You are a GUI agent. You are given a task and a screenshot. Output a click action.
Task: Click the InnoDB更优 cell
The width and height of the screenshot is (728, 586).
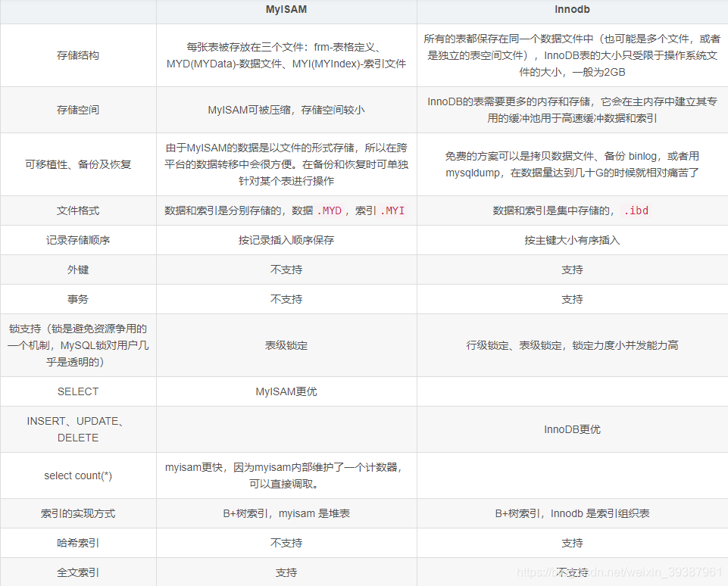(x=572, y=429)
